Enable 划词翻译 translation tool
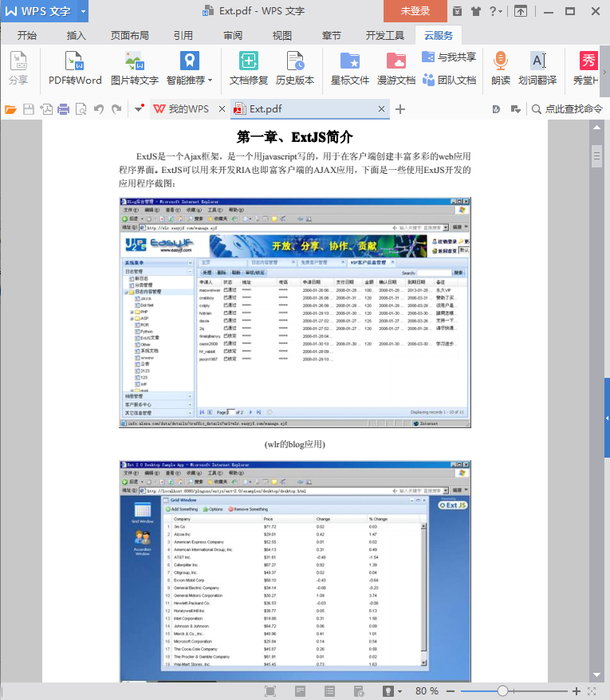This screenshot has height=700, width=610. click(x=537, y=69)
